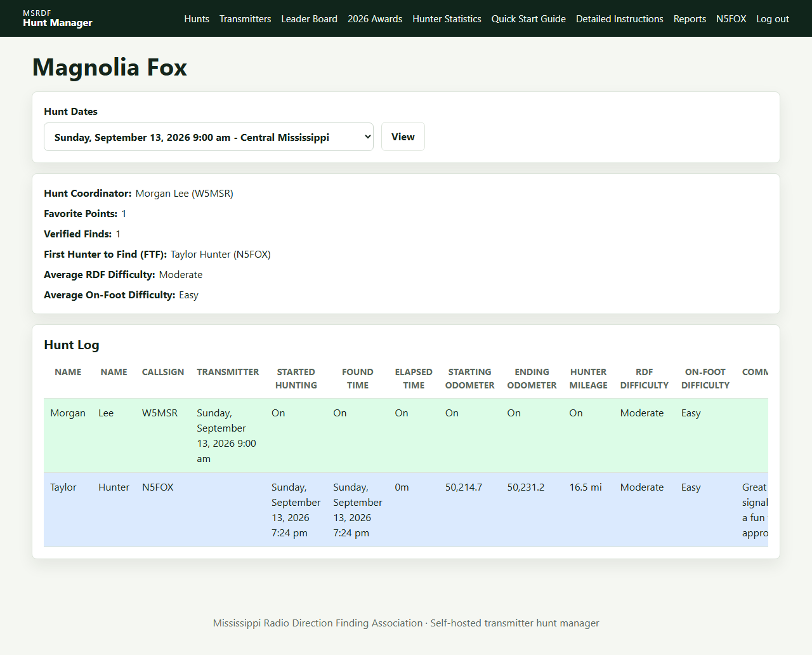Click the RDF DIFFICULTY column header
This screenshot has width=812, height=655.
tap(645, 379)
